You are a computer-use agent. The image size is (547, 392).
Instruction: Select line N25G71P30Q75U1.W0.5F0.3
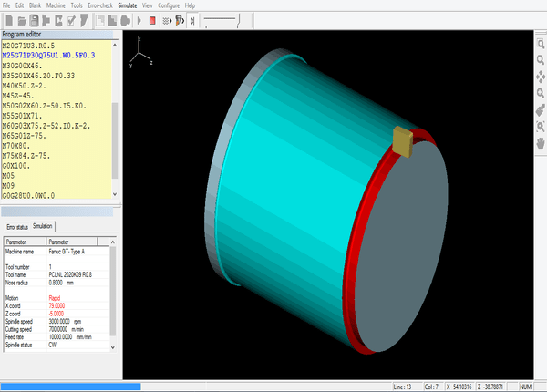tap(48, 56)
